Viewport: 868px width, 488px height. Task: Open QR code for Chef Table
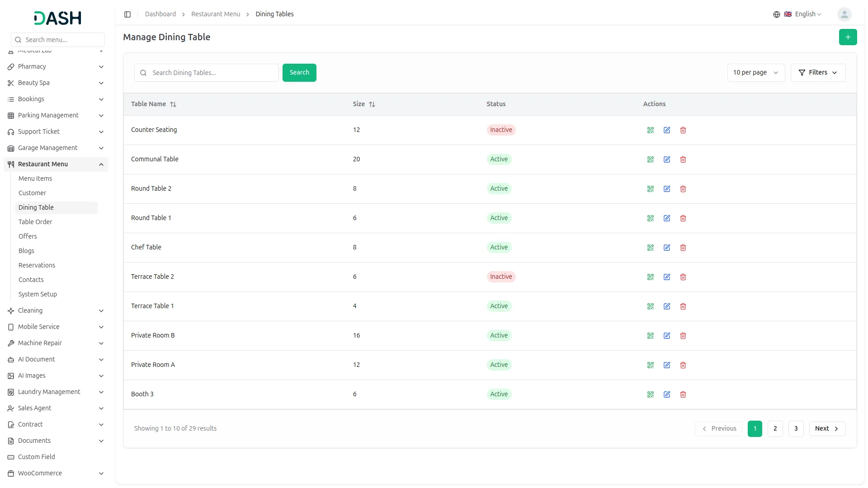click(x=650, y=248)
